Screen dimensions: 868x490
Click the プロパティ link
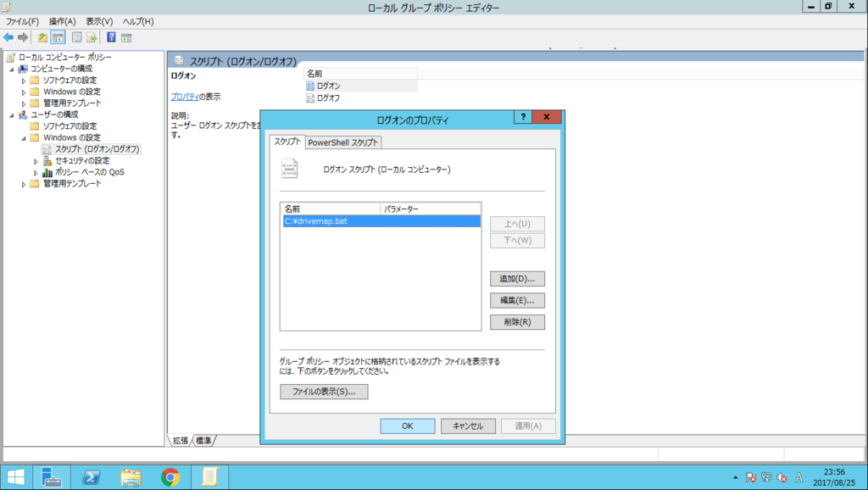[x=185, y=97]
